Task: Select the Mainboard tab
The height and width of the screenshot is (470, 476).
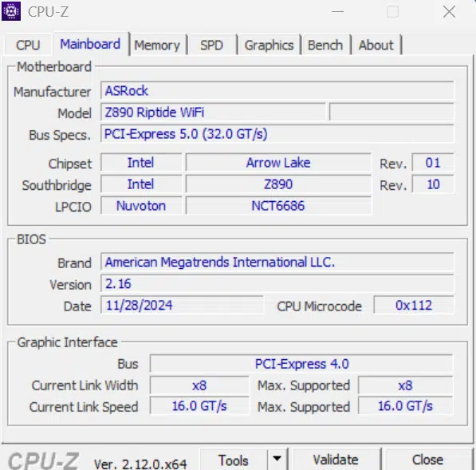Action: click(x=90, y=44)
